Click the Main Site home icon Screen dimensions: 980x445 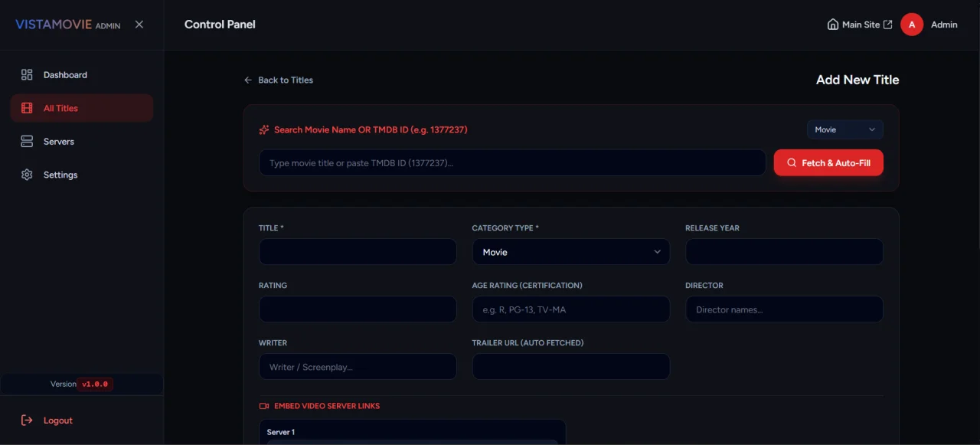tap(833, 25)
